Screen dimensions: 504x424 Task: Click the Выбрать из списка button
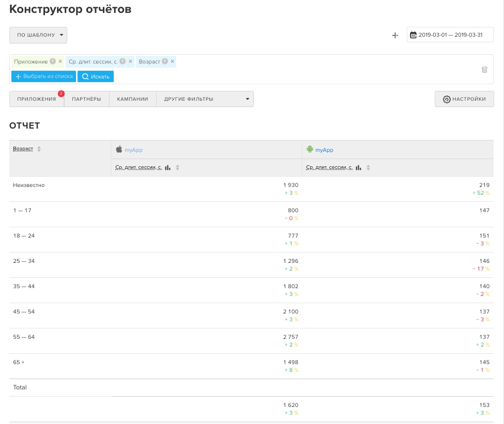(43, 76)
